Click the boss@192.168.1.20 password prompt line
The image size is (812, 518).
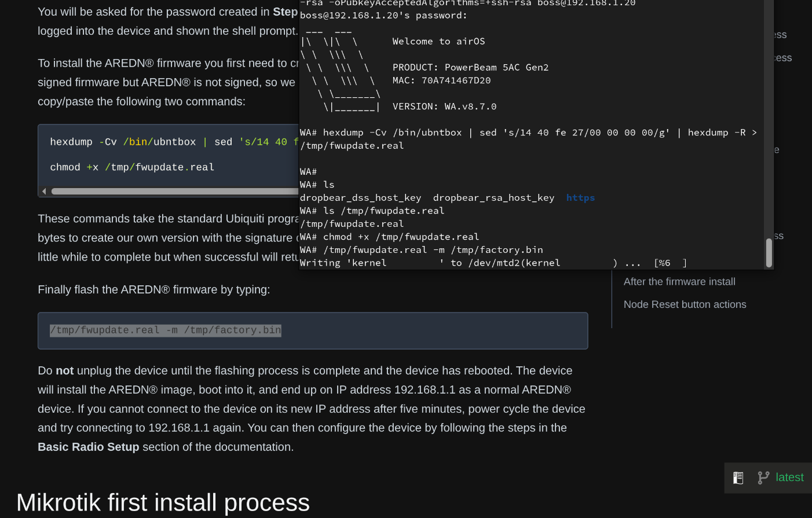click(382, 15)
